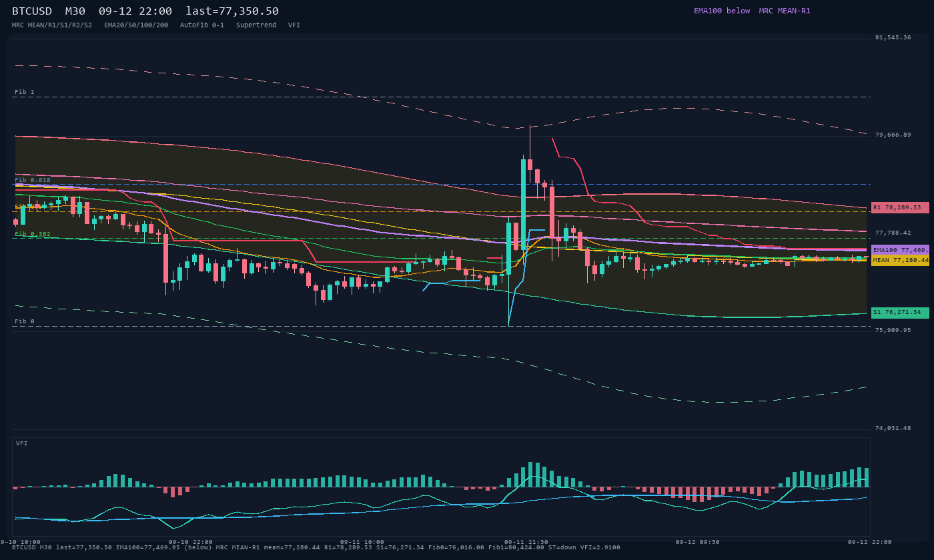This screenshot has width=934, height=560.
Task: Click the BTCUSD symbol in the chart title
Action: (32, 11)
